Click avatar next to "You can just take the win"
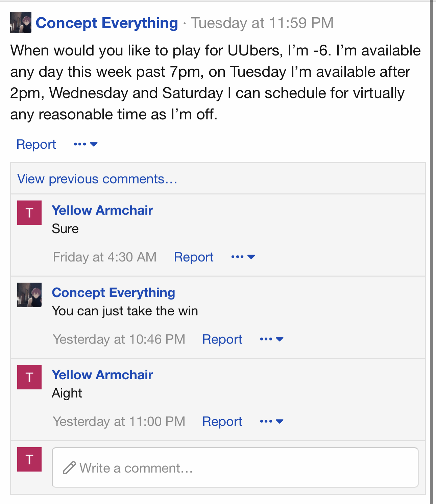Screen dimensions: 436x504 (29, 295)
